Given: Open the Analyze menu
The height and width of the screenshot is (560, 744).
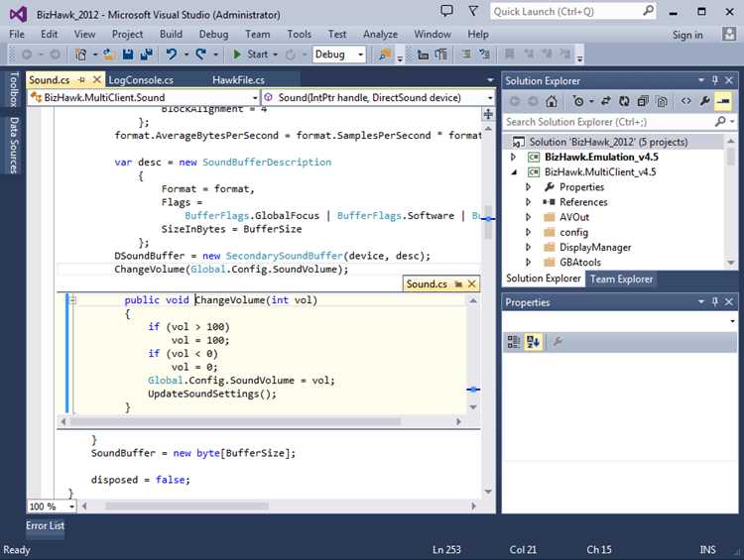Looking at the screenshot, I should point(380,34).
